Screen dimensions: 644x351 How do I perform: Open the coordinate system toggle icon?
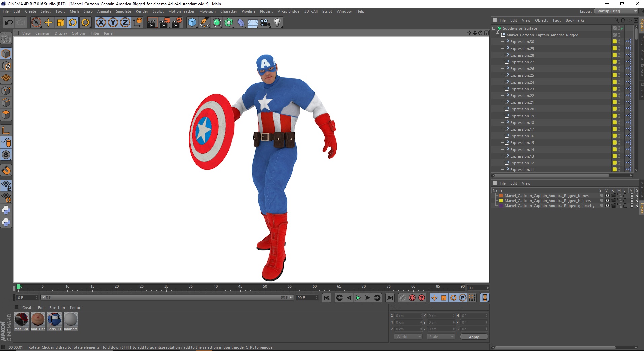click(137, 23)
